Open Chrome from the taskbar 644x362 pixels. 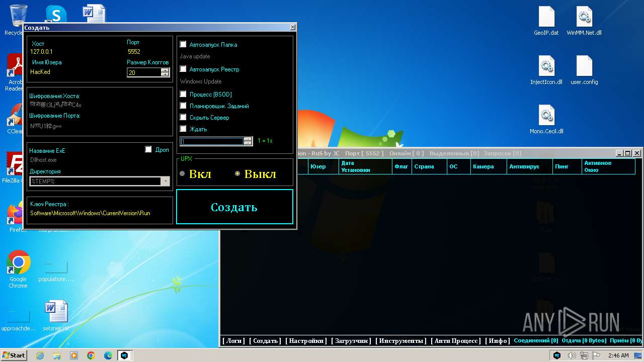[x=91, y=355]
